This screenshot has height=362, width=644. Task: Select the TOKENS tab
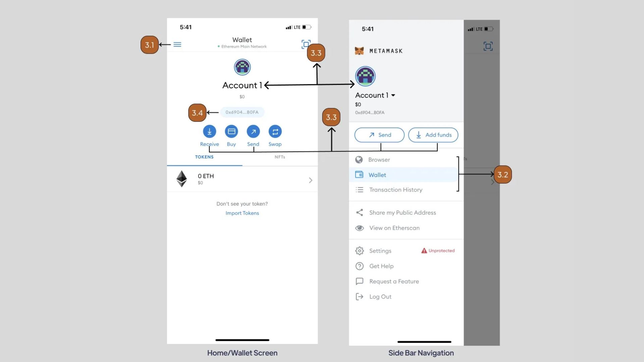(204, 157)
